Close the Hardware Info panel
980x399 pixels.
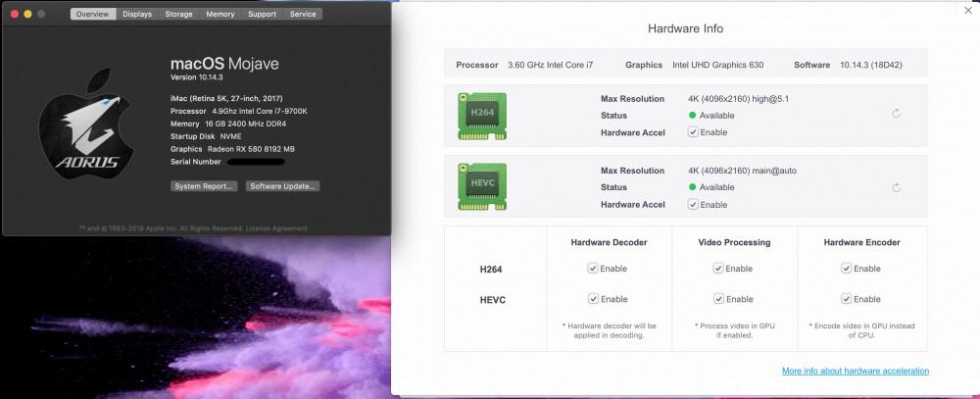[x=968, y=10]
